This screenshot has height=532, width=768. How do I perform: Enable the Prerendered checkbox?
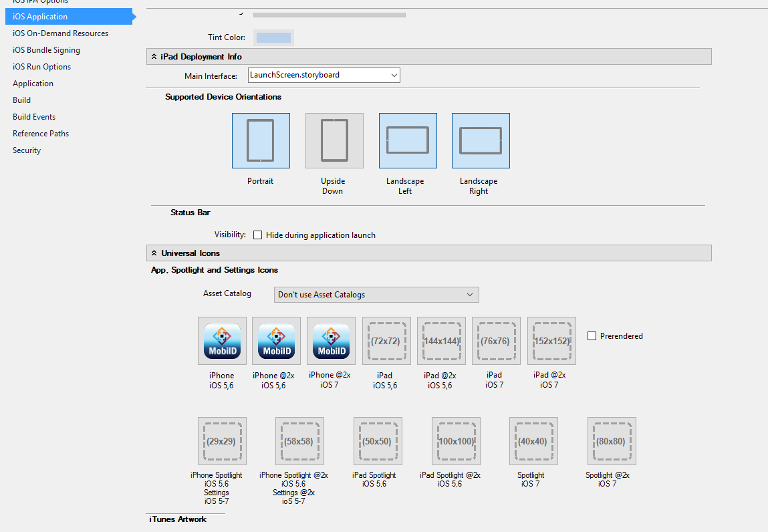592,336
